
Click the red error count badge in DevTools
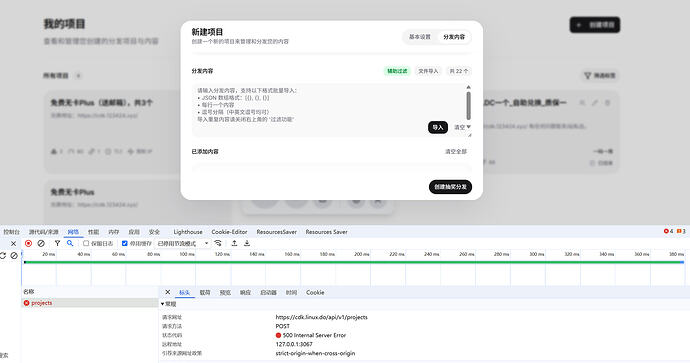668,231
